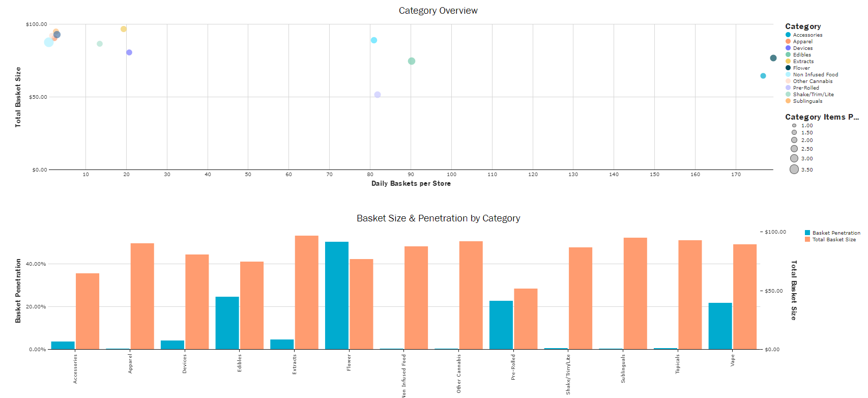Image resolution: width=868 pixels, height=398 pixels.
Task: Click the Category Overview chart title
Action: pyautogui.click(x=438, y=11)
